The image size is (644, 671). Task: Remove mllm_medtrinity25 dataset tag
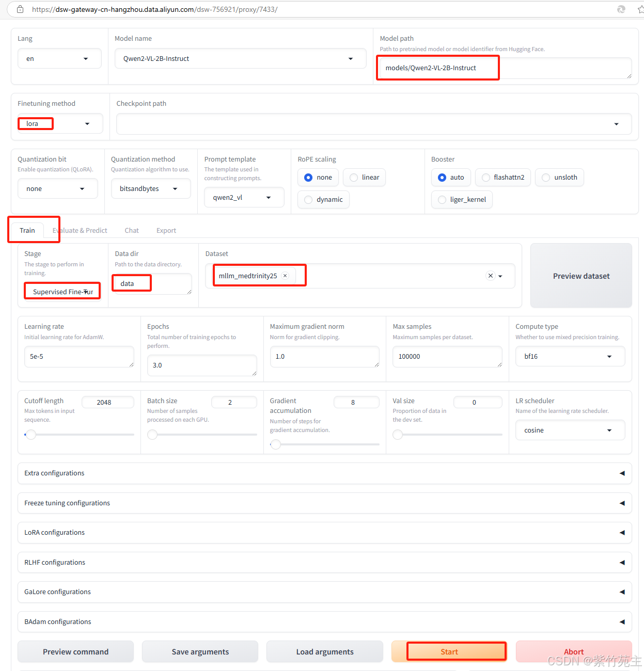285,276
